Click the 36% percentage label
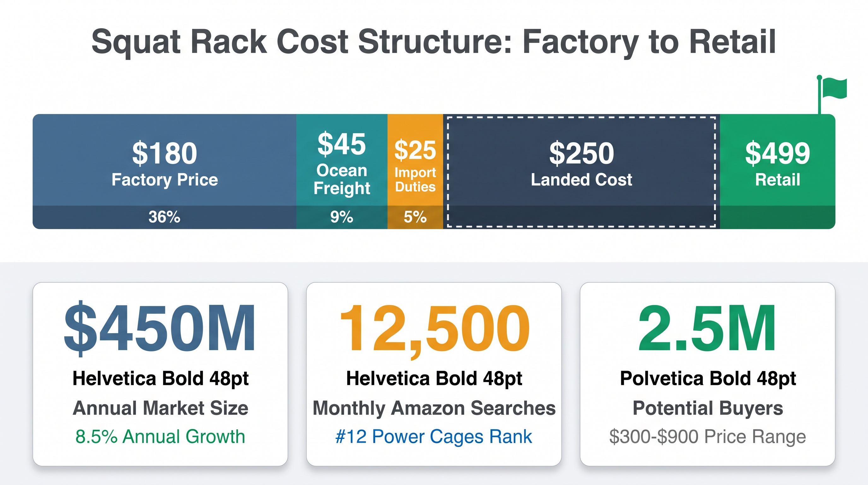868x485 pixels. coord(164,217)
